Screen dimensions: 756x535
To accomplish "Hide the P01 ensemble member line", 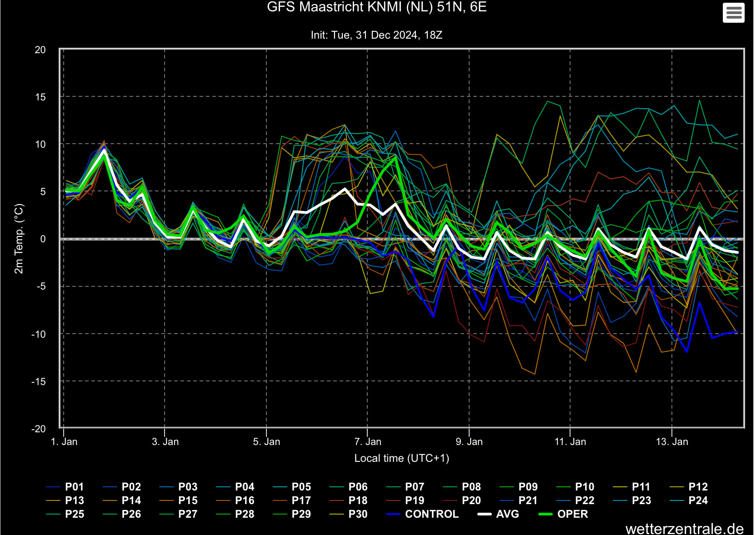I will click(65, 487).
